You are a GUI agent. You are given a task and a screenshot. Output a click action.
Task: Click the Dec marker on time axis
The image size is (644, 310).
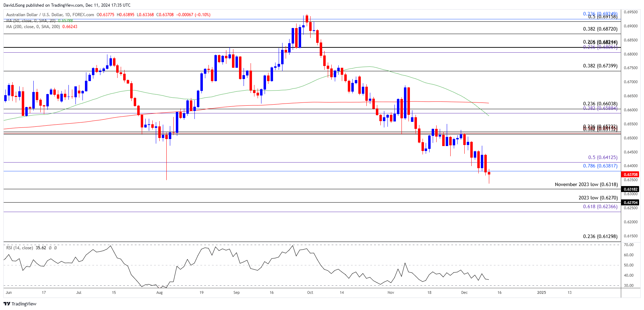[x=464, y=292]
